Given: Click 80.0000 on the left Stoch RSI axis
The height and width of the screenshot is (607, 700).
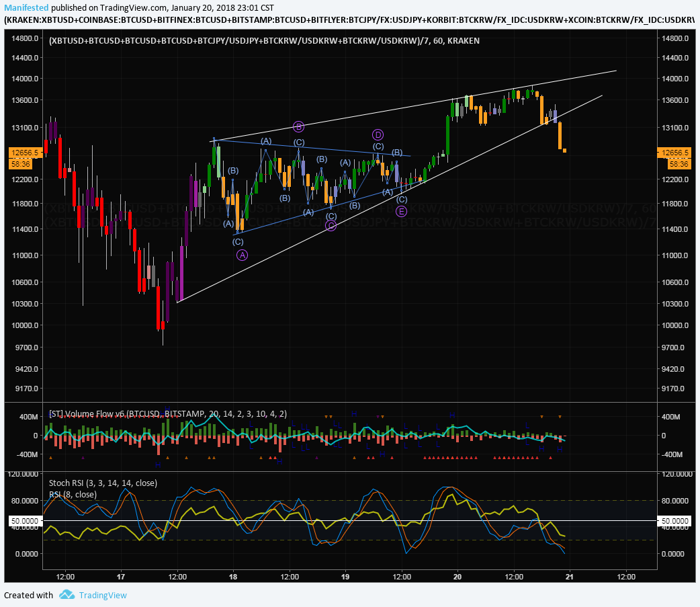Looking at the screenshot, I should click(x=25, y=501).
